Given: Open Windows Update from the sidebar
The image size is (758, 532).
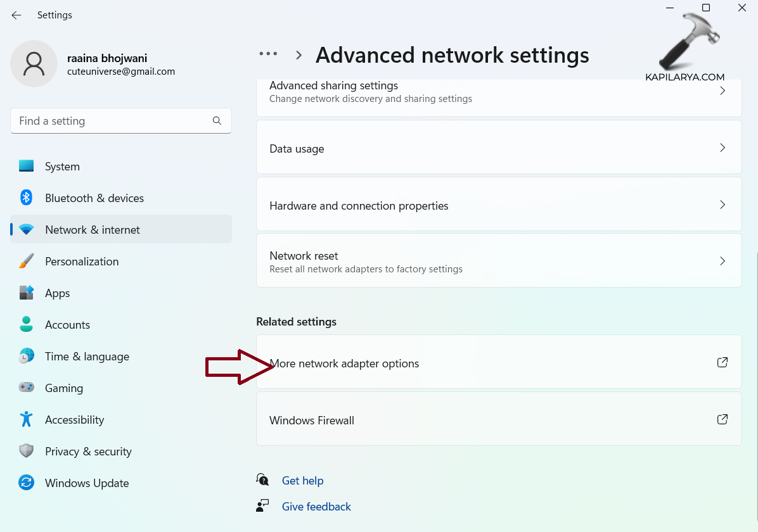Looking at the screenshot, I should pyautogui.click(x=87, y=483).
